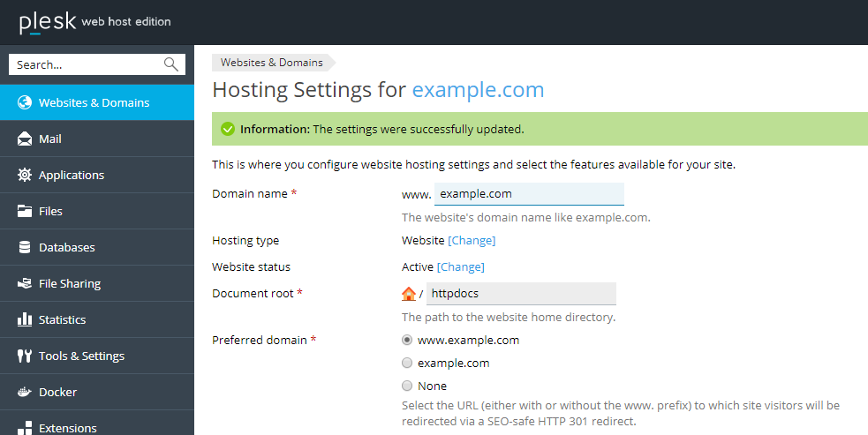Click the Applications gear icon

click(x=25, y=175)
